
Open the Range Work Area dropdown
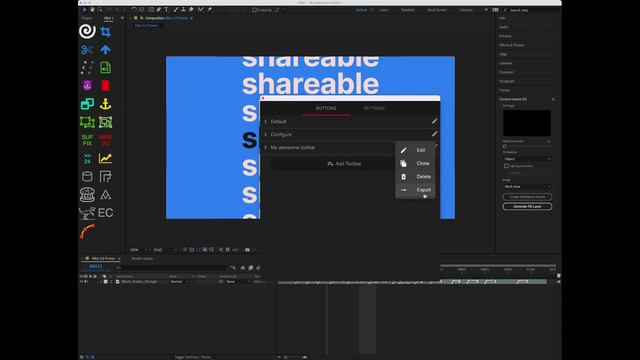527,187
